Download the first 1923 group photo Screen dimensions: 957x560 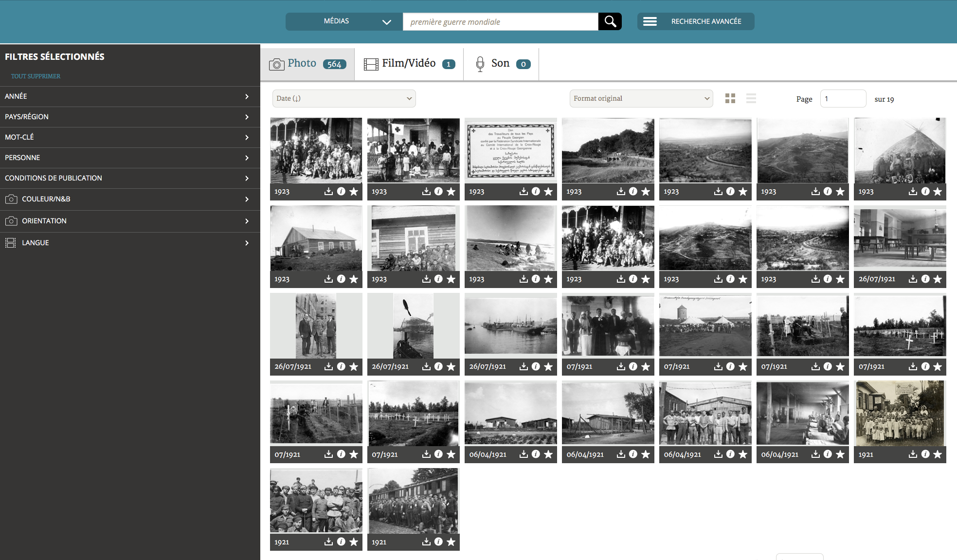(x=329, y=191)
